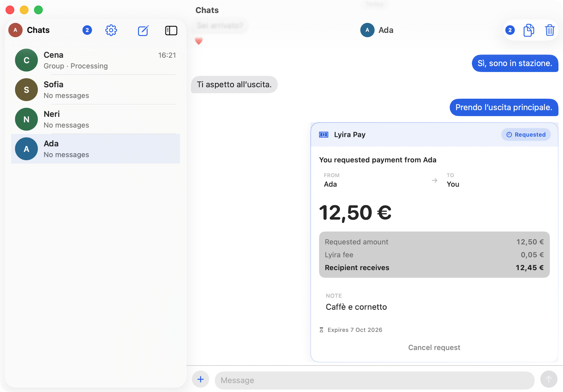Click the heart reaction on the message
This screenshot has width=563, height=392.
pos(199,41)
